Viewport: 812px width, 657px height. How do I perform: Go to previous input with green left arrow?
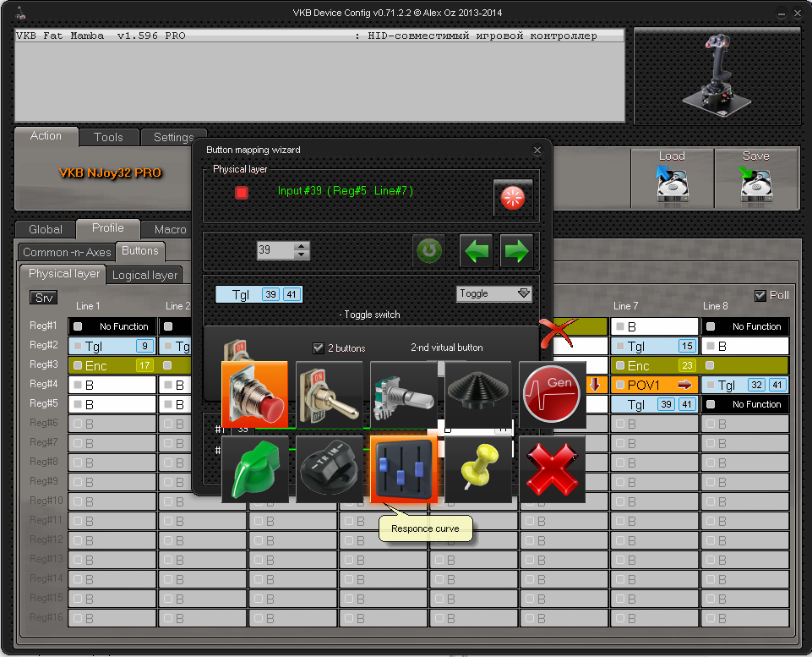(x=476, y=251)
